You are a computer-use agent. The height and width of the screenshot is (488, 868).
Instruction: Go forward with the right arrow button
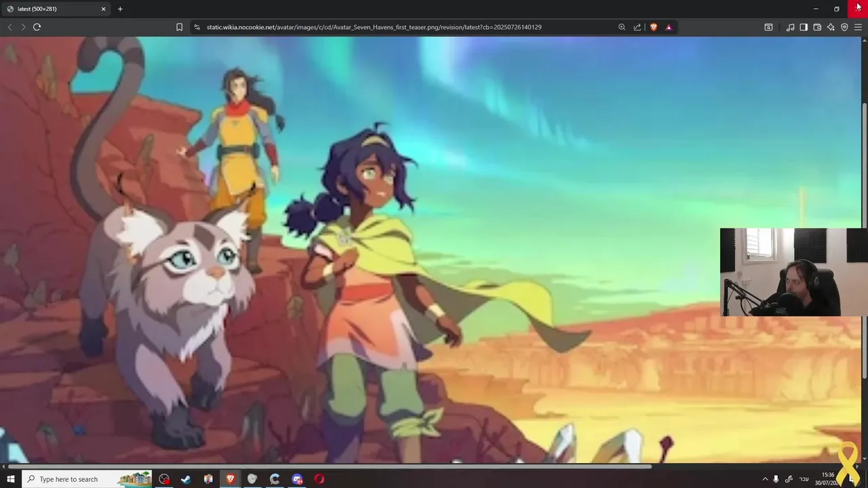23,27
